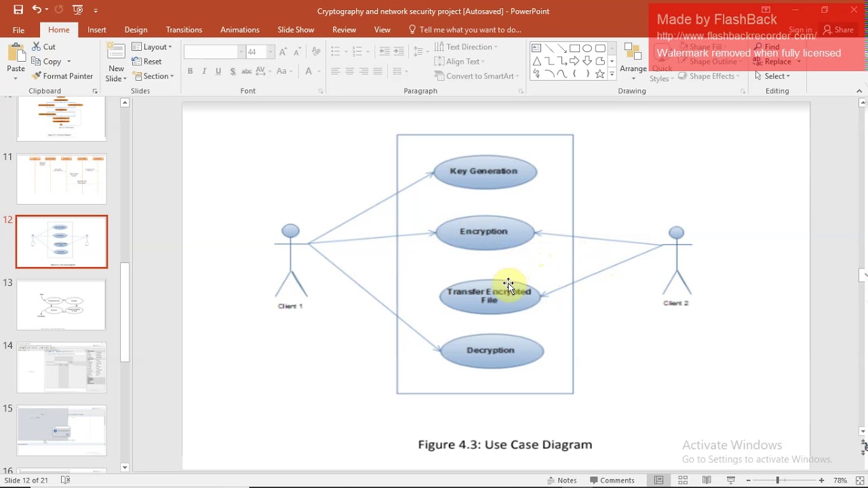The height and width of the screenshot is (488, 868).
Task: Click Convert to SmartArt button
Action: [477, 76]
